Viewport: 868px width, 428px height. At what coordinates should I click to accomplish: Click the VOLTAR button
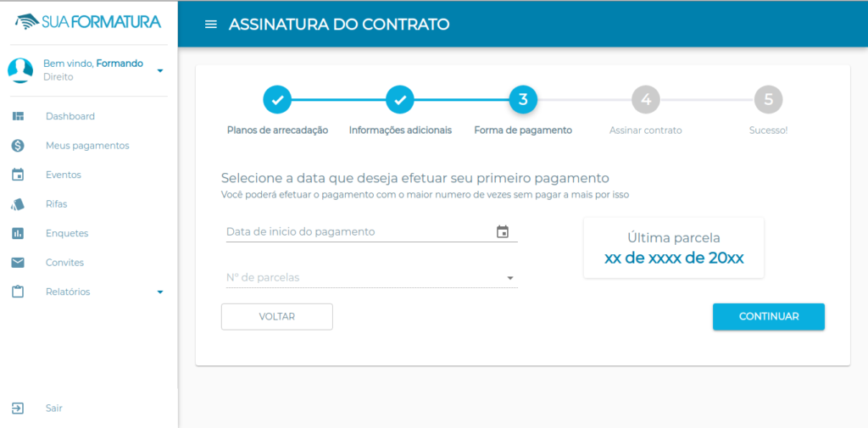pos(277,317)
